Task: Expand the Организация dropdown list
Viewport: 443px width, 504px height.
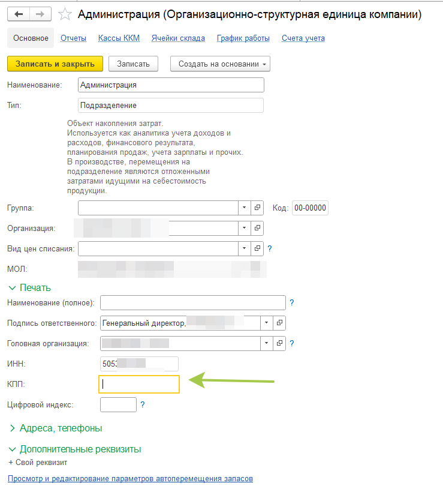Action: pyautogui.click(x=245, y=228)
